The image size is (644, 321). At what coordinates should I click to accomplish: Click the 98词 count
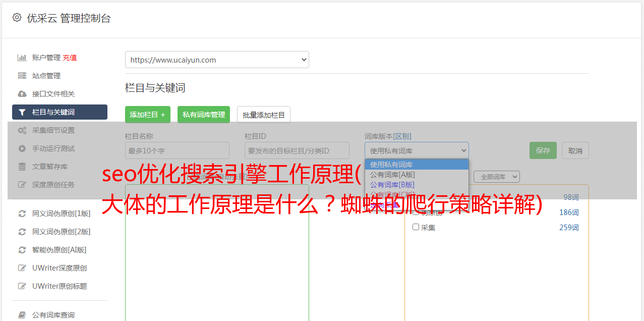coord(571,197)
